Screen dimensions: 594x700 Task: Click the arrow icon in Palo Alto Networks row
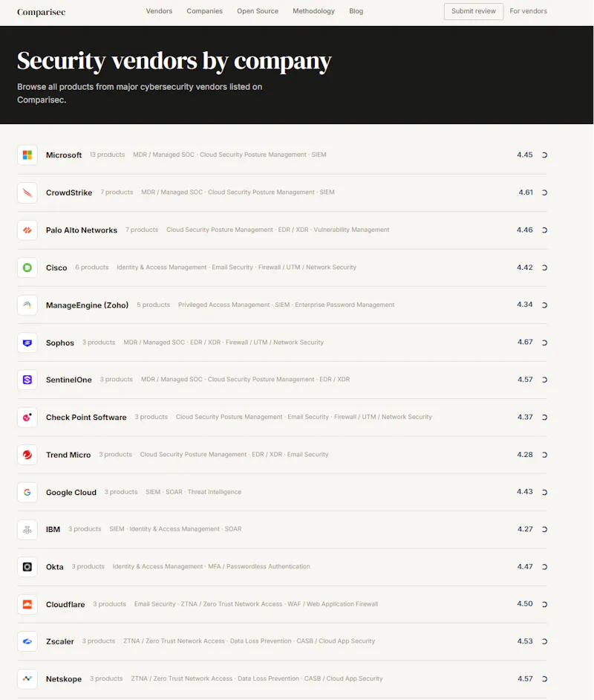pyautogui.click(x=544, y=230)
